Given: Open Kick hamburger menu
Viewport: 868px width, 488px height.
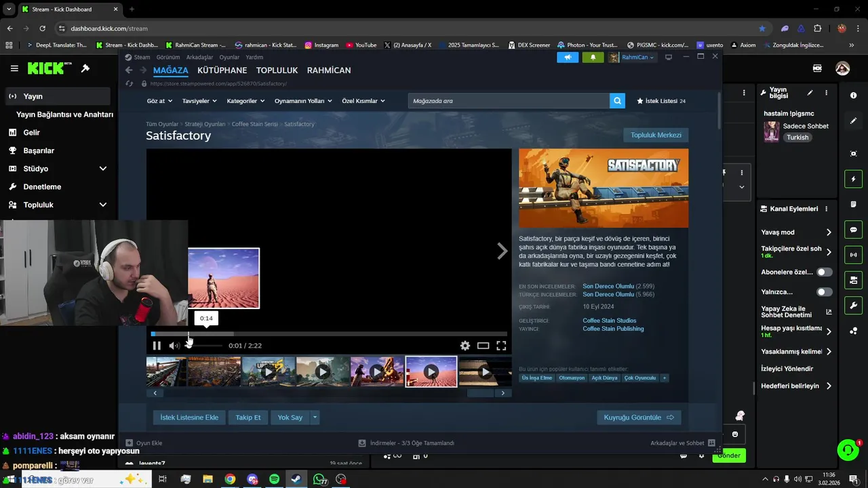Looking at the screenshot, I should [x=14, y=68].
